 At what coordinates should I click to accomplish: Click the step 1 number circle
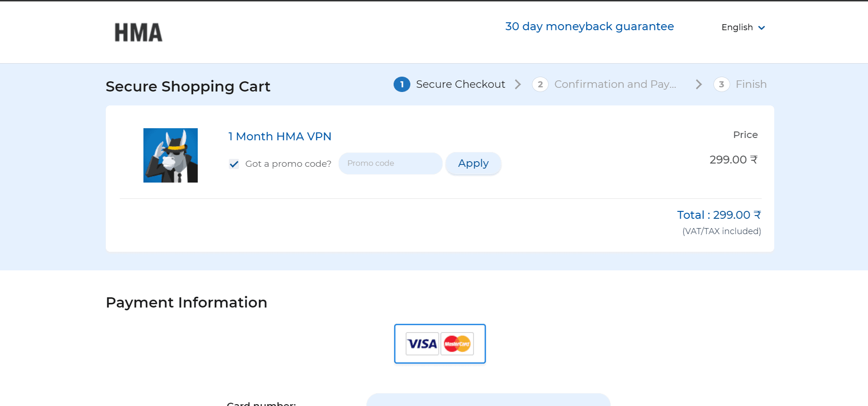pyautogui.click(x=402, y=84)
